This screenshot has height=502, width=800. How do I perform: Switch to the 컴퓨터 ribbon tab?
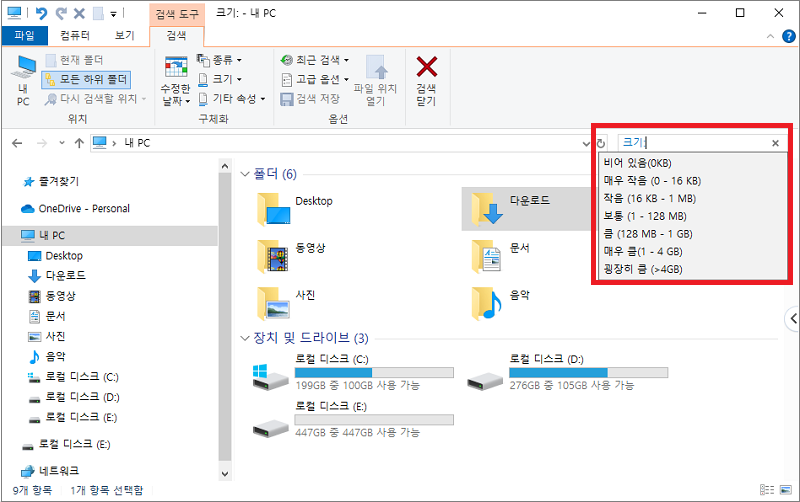(x=75, y=35)
